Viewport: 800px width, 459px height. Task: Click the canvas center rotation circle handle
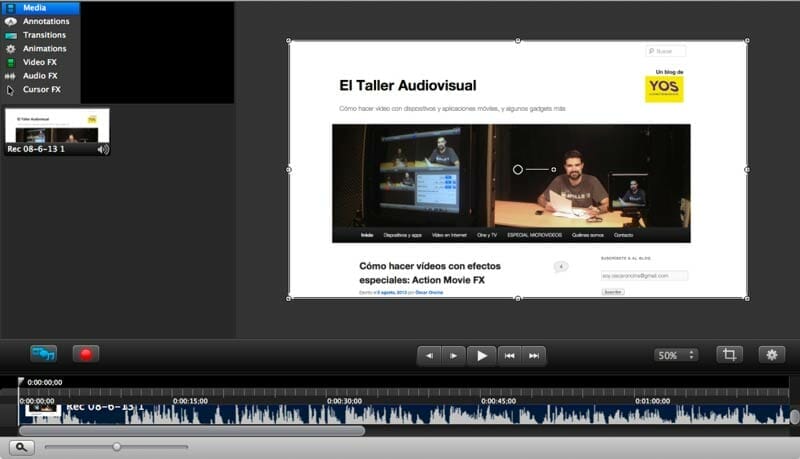pos(518,169)
